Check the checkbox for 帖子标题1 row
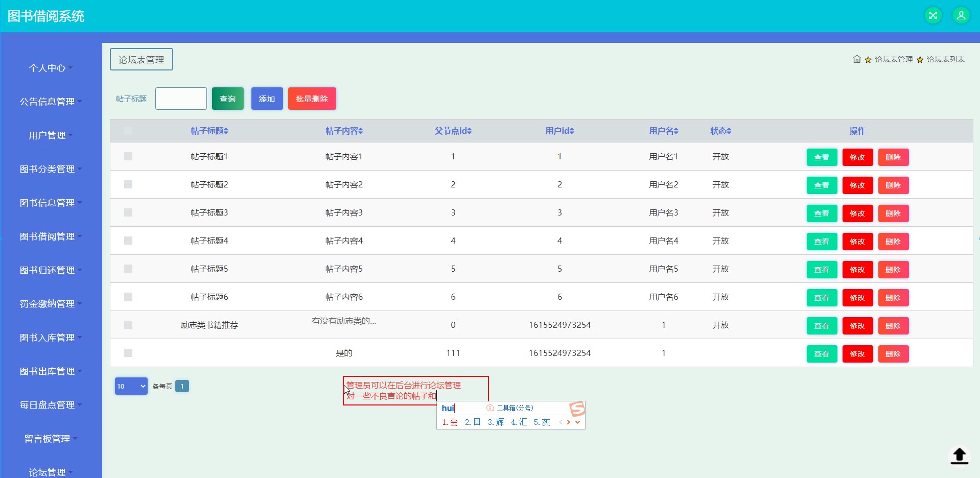 point(128,156)
